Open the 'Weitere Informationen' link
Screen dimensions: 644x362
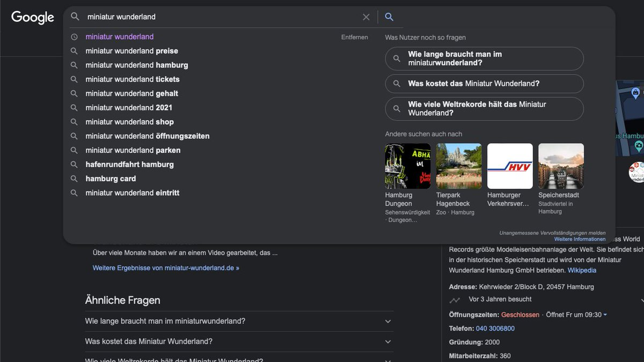(x=580, y=239)
